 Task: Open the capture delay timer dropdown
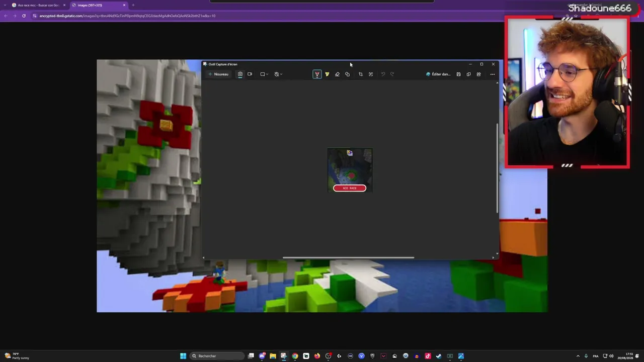278,74
